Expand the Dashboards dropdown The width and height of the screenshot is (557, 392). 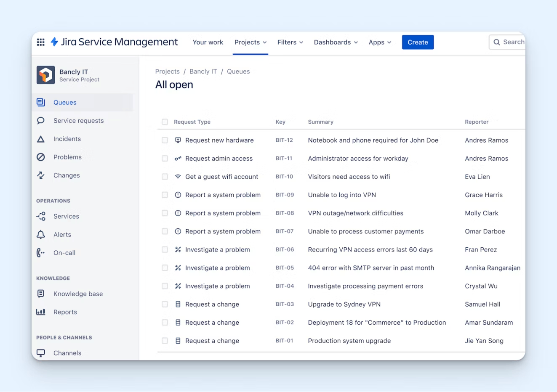[336, 42]
